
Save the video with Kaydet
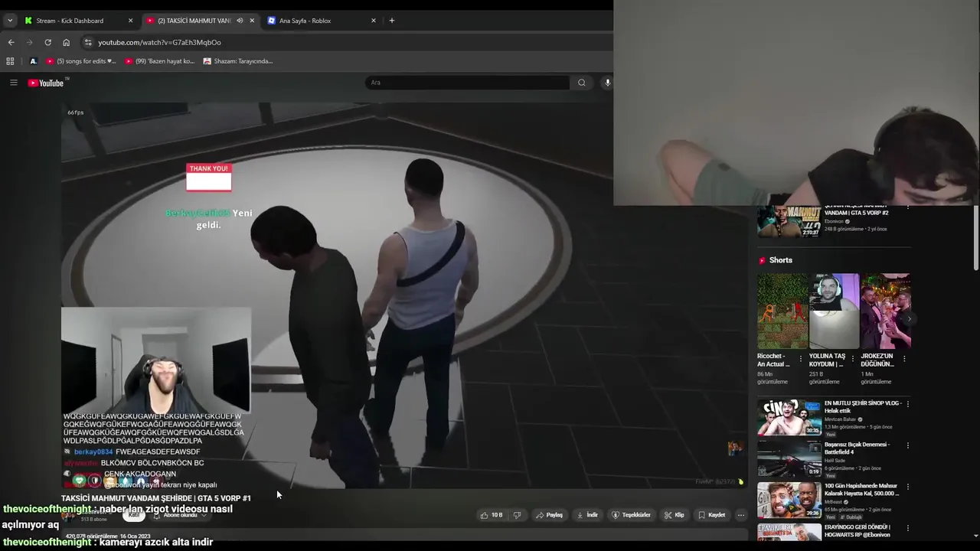(x=712, y=515)
